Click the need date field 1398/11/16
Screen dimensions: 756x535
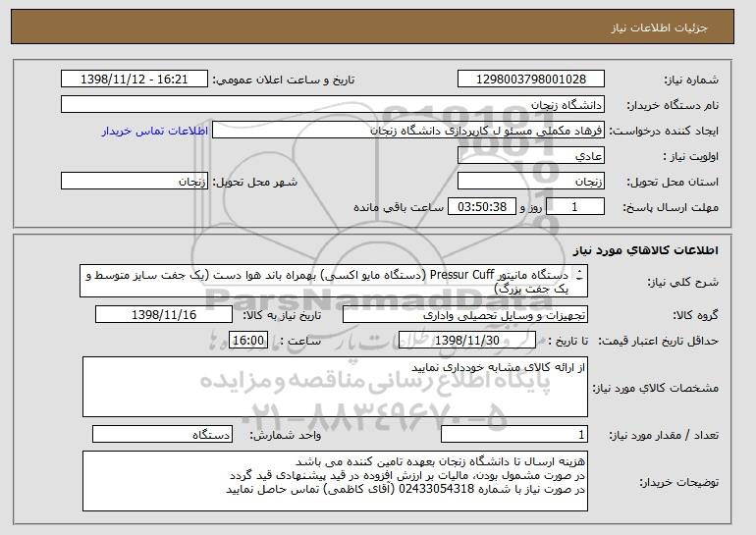pyautogui.click(x=164, y=315)
